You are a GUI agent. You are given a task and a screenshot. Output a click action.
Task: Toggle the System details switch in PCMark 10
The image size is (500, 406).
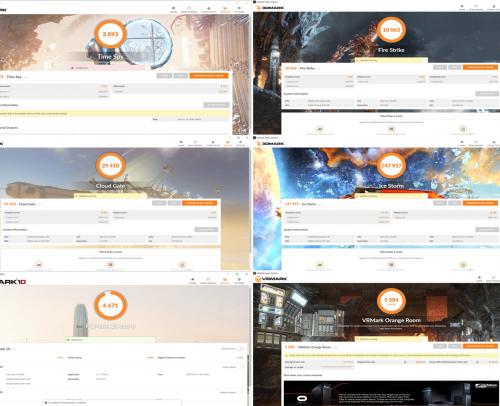[x=240, y=367]
